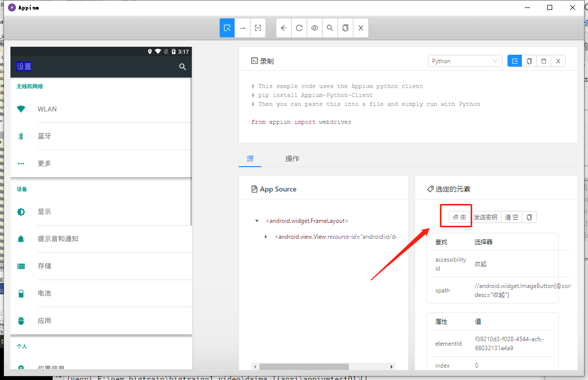Click the 发送密钥 send keys button
588x380 pixels.
click(x=485, y=217)
